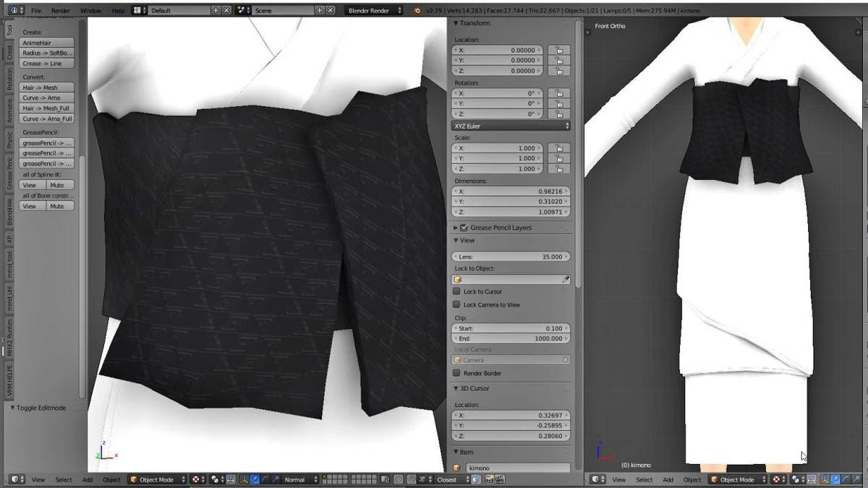Open the Help menu

pos(118,11)
